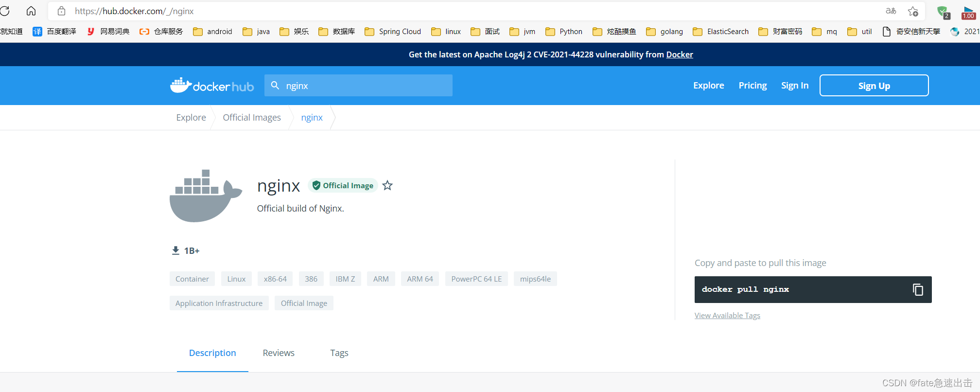Open the android bookmark folder
Image resolution: width=980 pixels, height=392 pixels.
(x=212, y=32)
